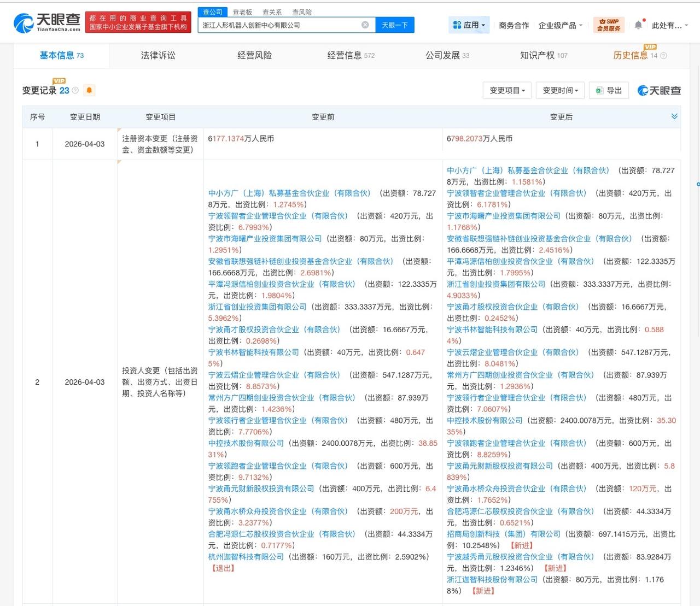This screenshot has height=606, width=700.
Task: Open 宁波甬元财新股权投资有限公司 link in 变更后 column
Action: (500, 466)
